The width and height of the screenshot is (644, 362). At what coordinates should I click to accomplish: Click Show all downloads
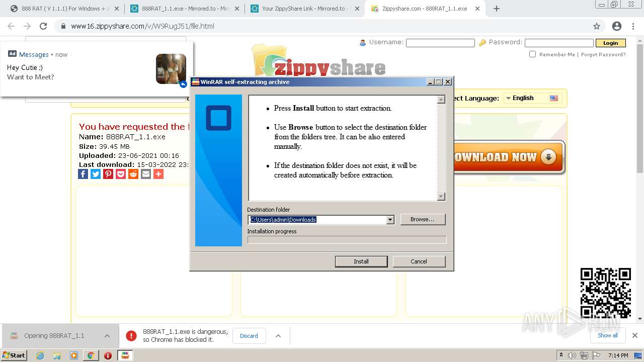[608, 335]
